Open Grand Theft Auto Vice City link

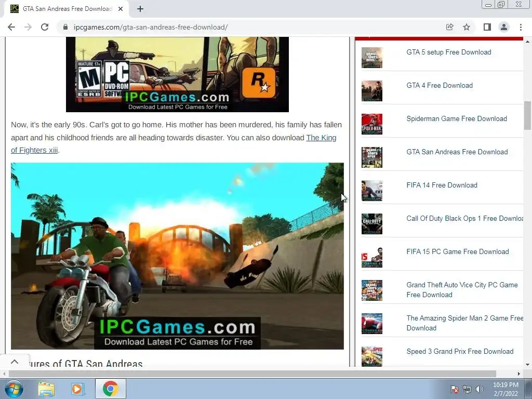tap(462, 290)
